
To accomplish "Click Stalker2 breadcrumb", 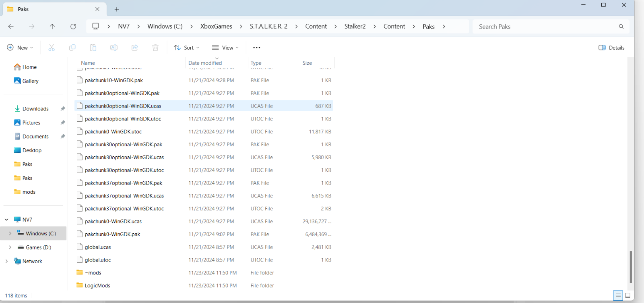I will [355, 26].
